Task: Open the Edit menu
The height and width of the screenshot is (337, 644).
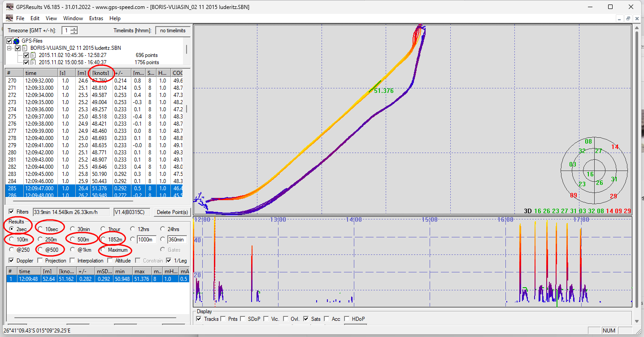Action: coord(35,18)
